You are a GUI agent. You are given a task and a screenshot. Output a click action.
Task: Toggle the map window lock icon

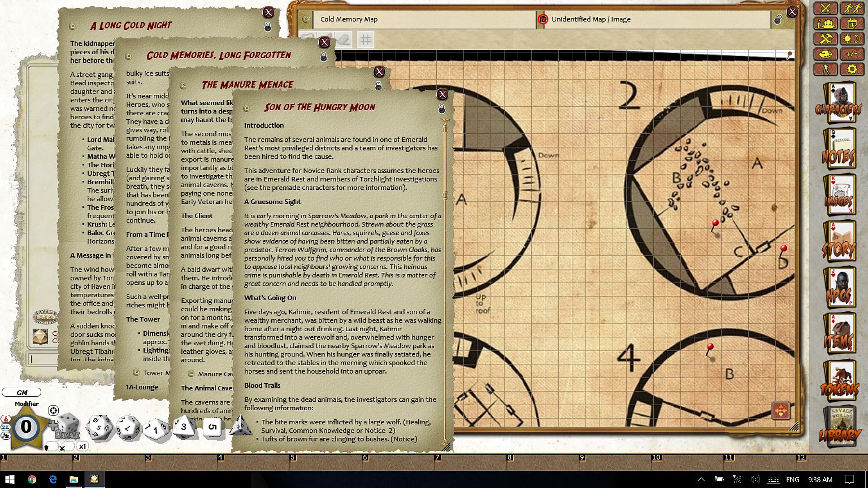coord(778,19)
